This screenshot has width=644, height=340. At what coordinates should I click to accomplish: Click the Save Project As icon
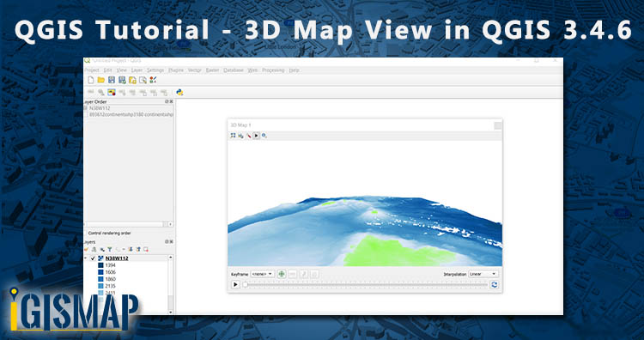click(x=122, y=80)
